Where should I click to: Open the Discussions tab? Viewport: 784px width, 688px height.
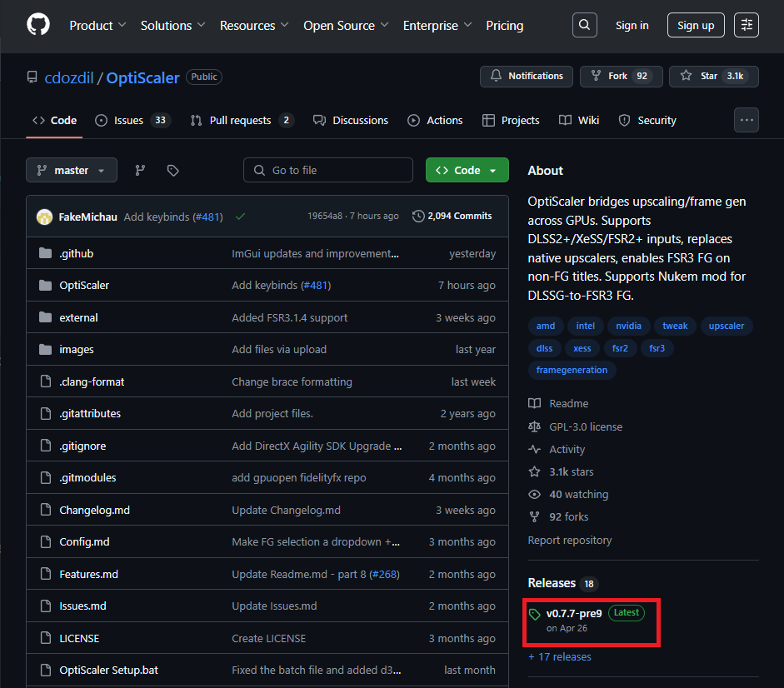351,120
